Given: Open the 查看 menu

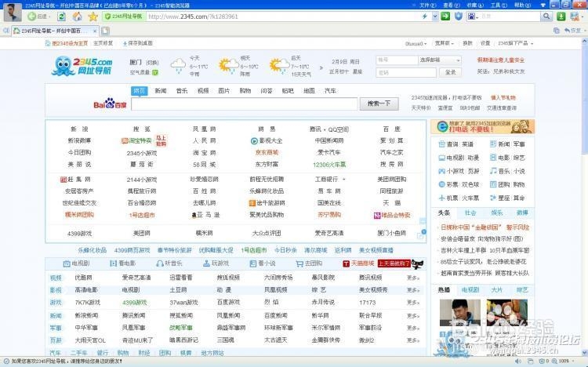Looking at the screenshot, I should tap(451, 5).
